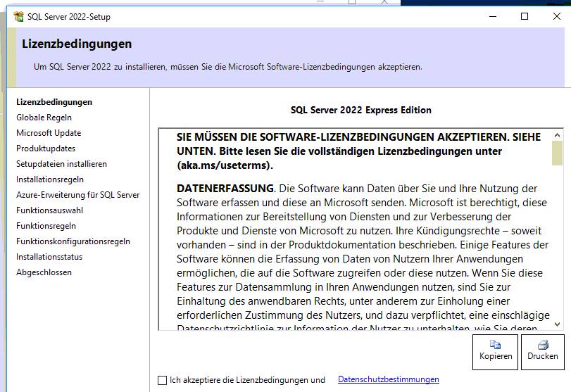Screen dimensions: 571x392
Task: Click Funktionskonfigurationsregeln step
Action: (73, 241)
